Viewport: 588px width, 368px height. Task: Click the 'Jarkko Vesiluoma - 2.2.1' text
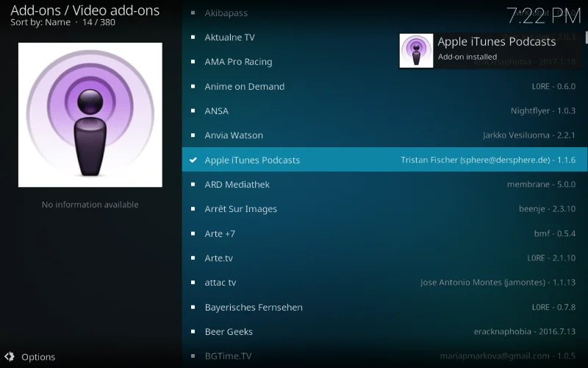(x=529, y=135)
